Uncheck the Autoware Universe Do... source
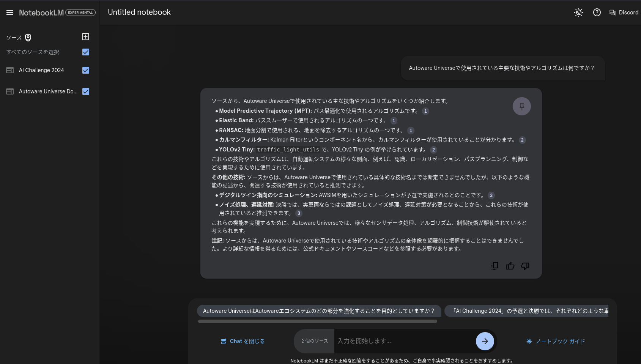 pos(86,91)
